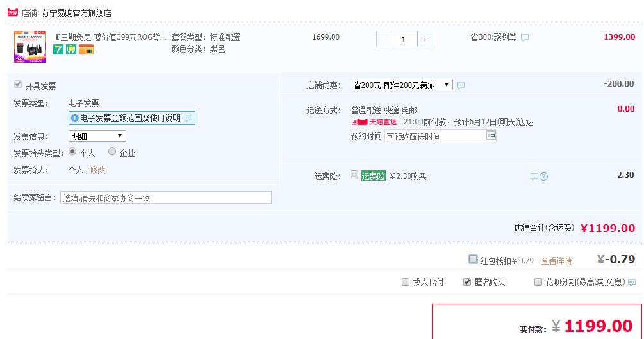This screenshot has width=644, height=339.
Task: Open question mark help for 运费险
Action: (x=543, y=177)
